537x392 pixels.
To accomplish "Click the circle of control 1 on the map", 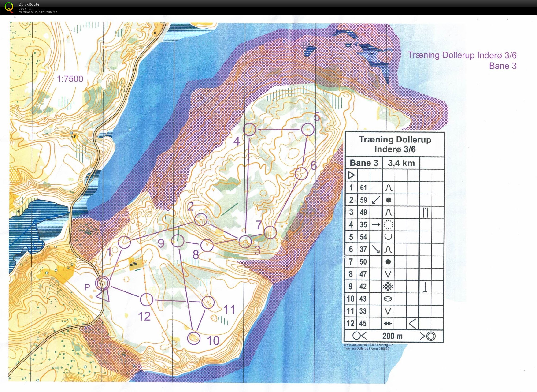I will [124, 242].
